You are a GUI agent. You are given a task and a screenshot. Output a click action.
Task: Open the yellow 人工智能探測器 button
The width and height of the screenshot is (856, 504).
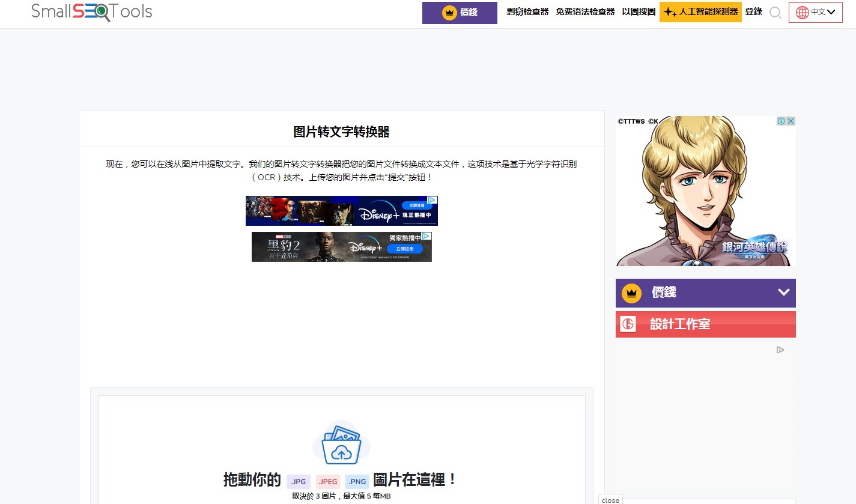(700, 12)
